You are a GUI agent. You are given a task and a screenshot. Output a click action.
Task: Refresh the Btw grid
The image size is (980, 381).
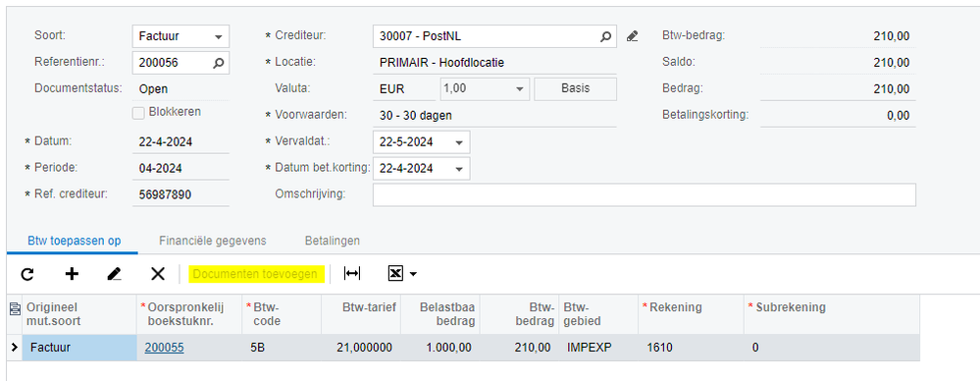point(27,274)
